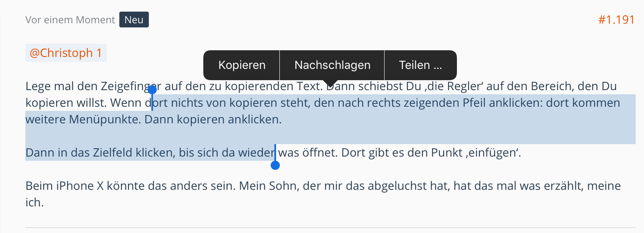This screenshot has width=644, height=233.
Task: Choose Nachschlagen from the popup menu
Action: (x=332, y=65)
